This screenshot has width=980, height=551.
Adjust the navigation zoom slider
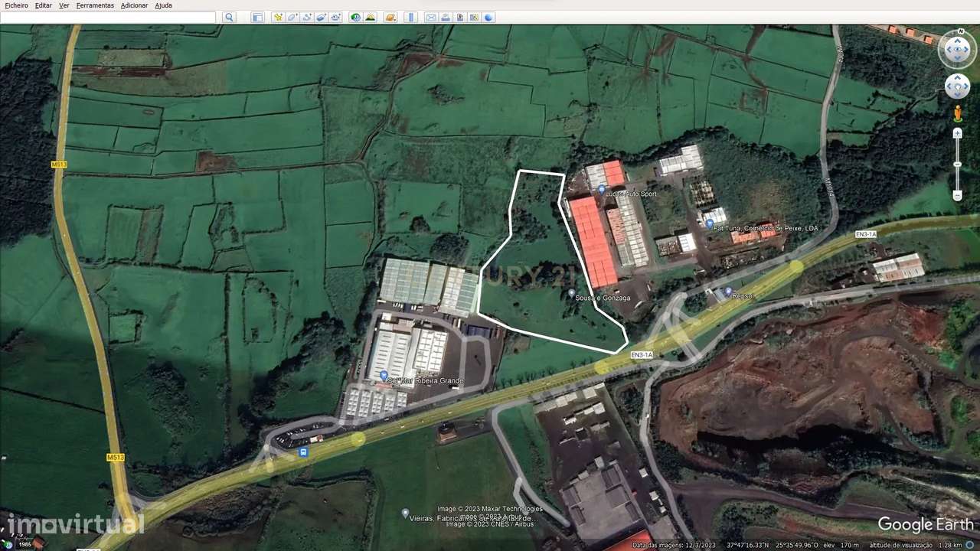coord(957,164)
